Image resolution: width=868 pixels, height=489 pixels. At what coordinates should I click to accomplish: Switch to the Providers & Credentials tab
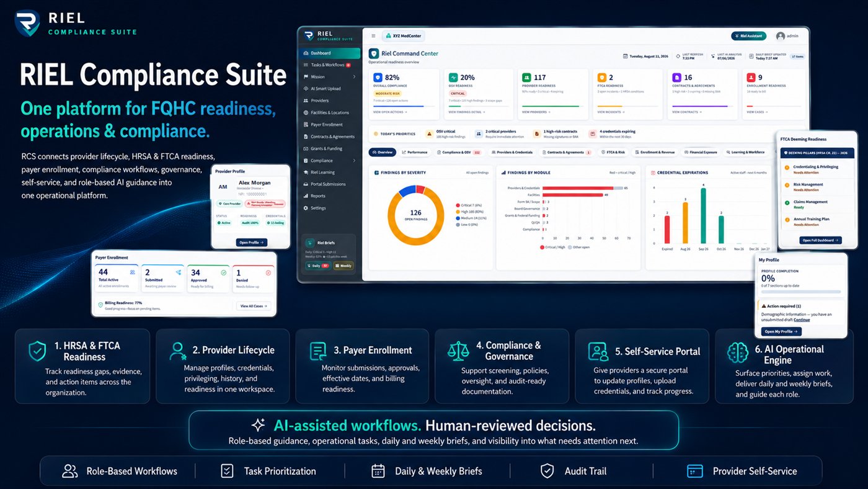tap(512, 152)
